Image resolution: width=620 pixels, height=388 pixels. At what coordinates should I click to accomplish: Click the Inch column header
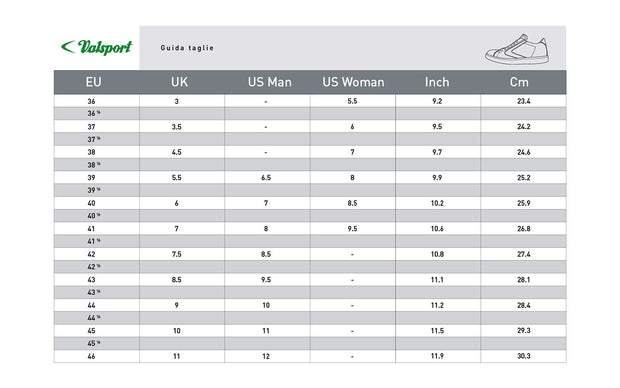tap(437, 82)
